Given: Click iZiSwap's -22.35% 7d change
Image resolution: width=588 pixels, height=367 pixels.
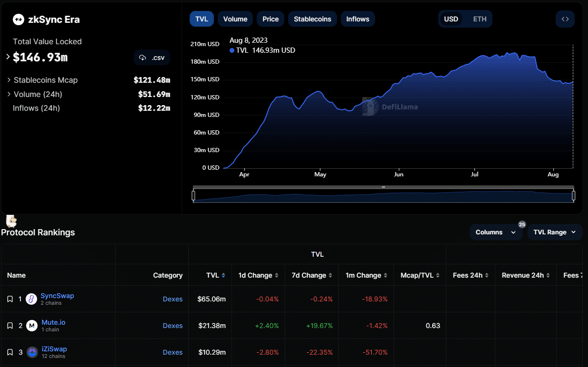Looking at the screenshot, I should 320,352.
